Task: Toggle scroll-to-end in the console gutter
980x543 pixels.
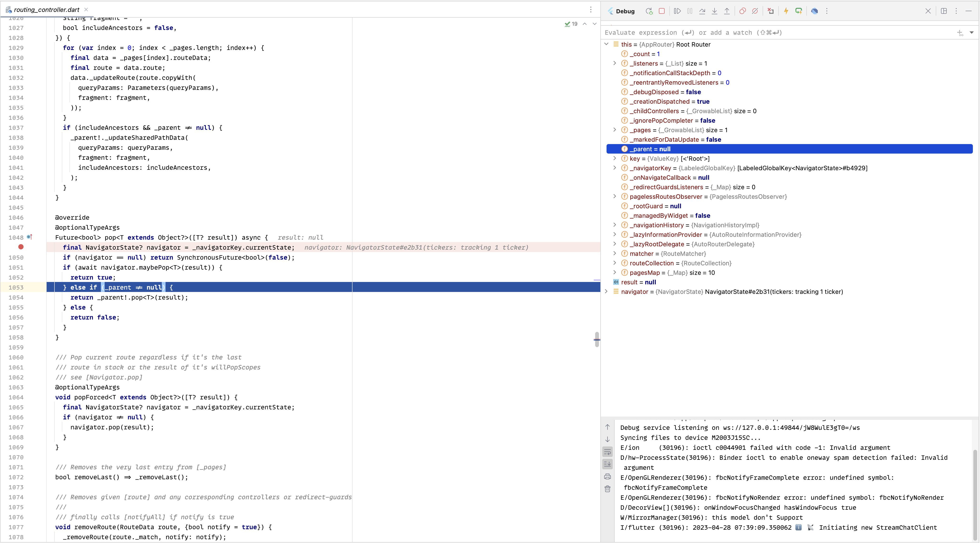Action: 608,464
